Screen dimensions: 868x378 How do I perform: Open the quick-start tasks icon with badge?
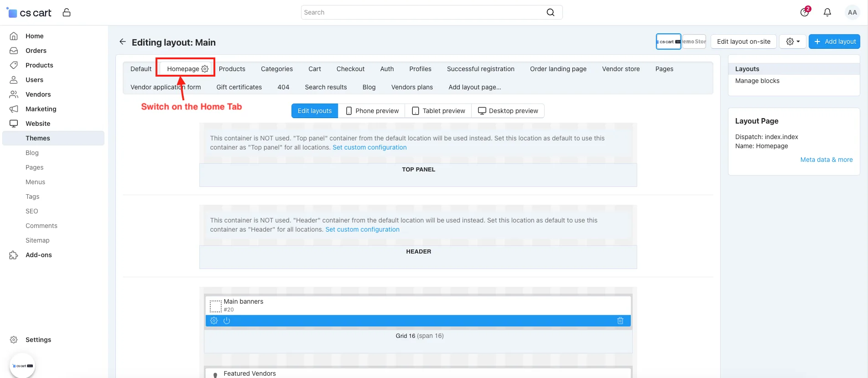805,12
